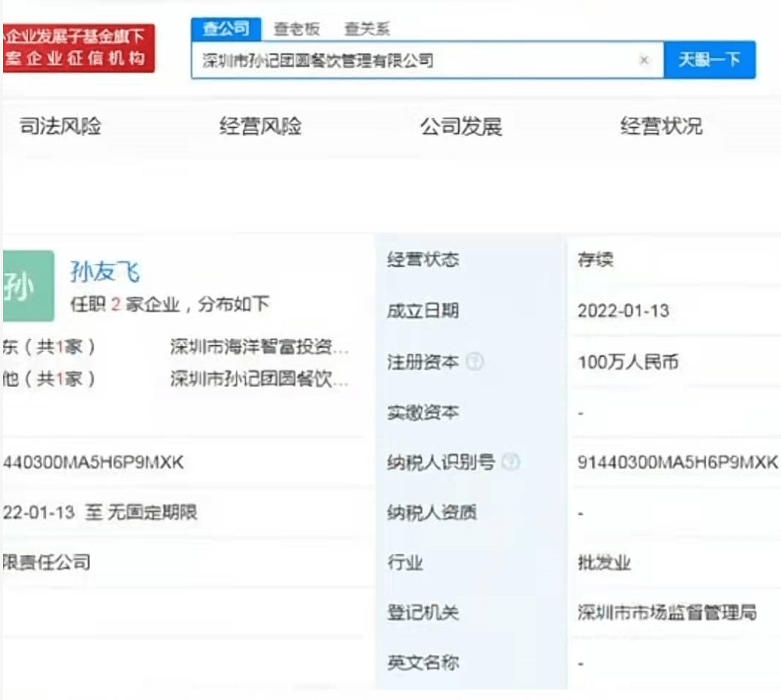Open the 孙友飞 profile link
This screenshot has height=700, width=781.
pos(105,272)
